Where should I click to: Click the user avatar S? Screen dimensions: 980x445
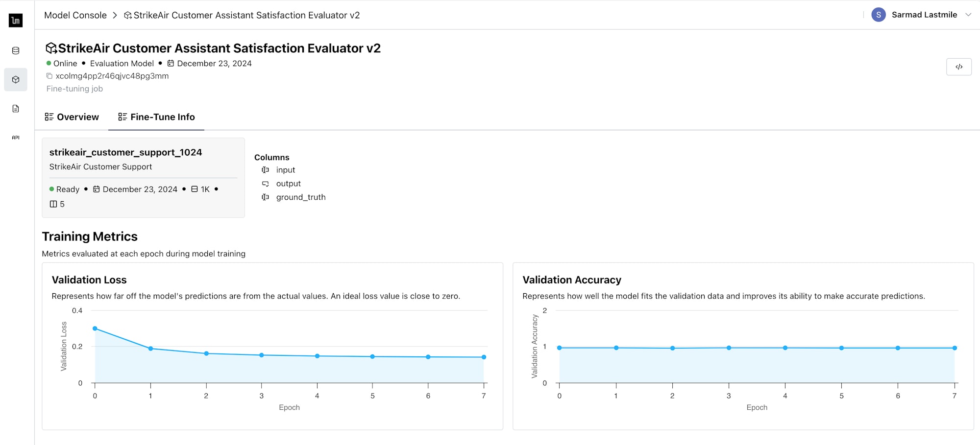tap(879, 15)
